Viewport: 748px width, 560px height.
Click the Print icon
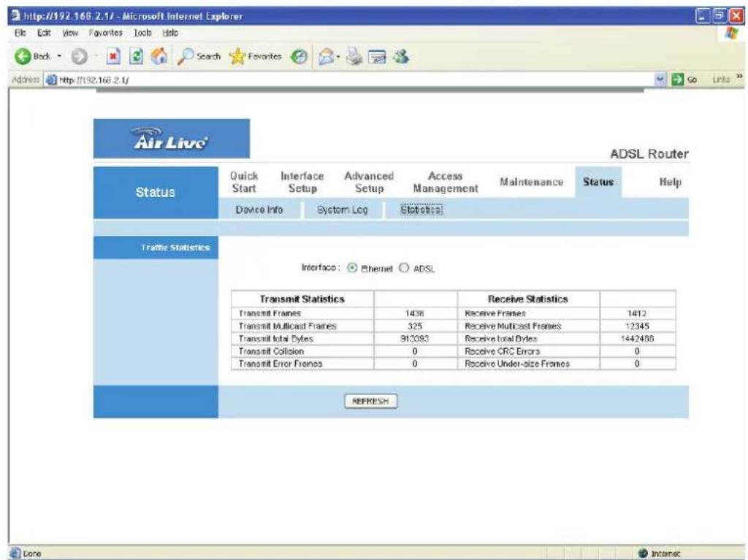point(354,57)
